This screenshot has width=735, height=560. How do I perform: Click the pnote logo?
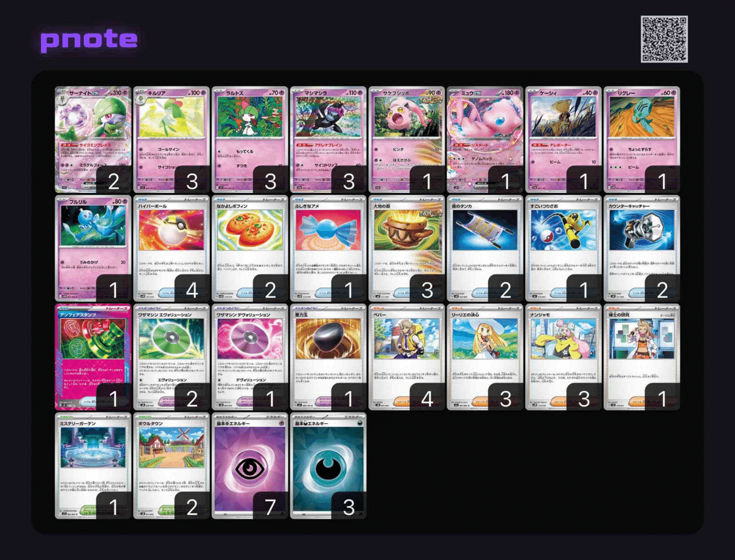click(89, 40)
